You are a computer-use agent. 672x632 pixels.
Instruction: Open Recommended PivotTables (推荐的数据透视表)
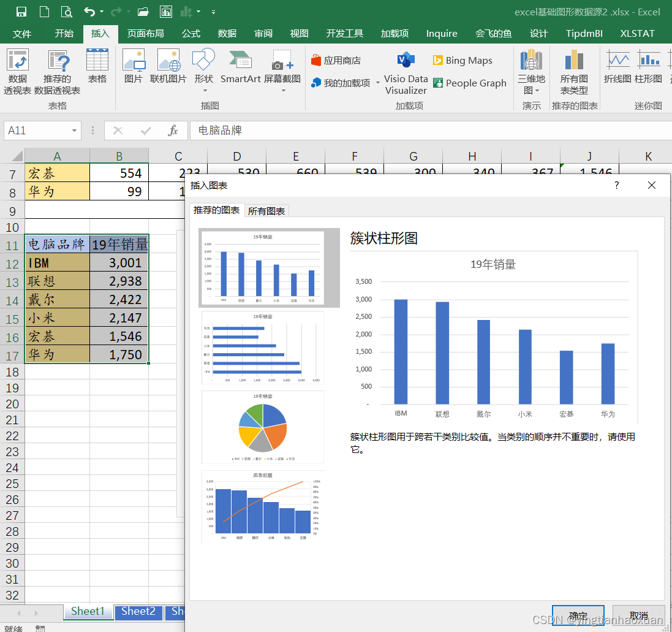(58, 72)
